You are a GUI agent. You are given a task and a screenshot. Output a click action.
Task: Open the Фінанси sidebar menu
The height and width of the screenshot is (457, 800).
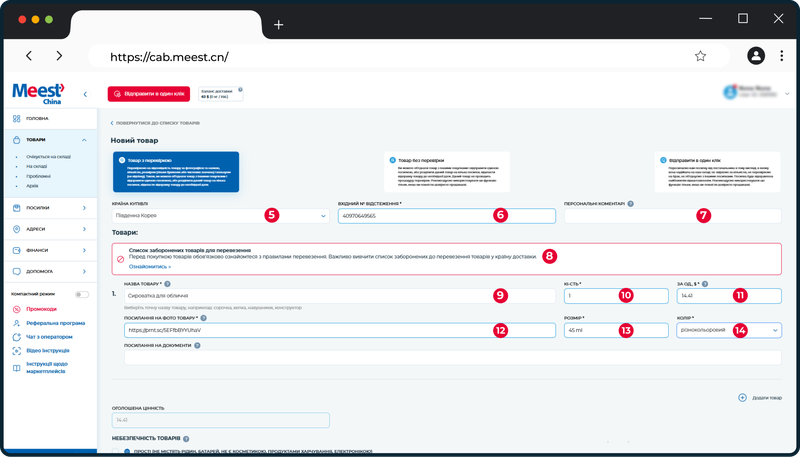point(50,250)
